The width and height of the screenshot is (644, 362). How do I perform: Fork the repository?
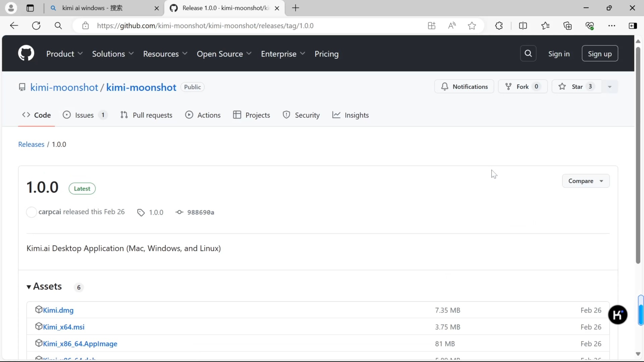[x=523, y=86]
